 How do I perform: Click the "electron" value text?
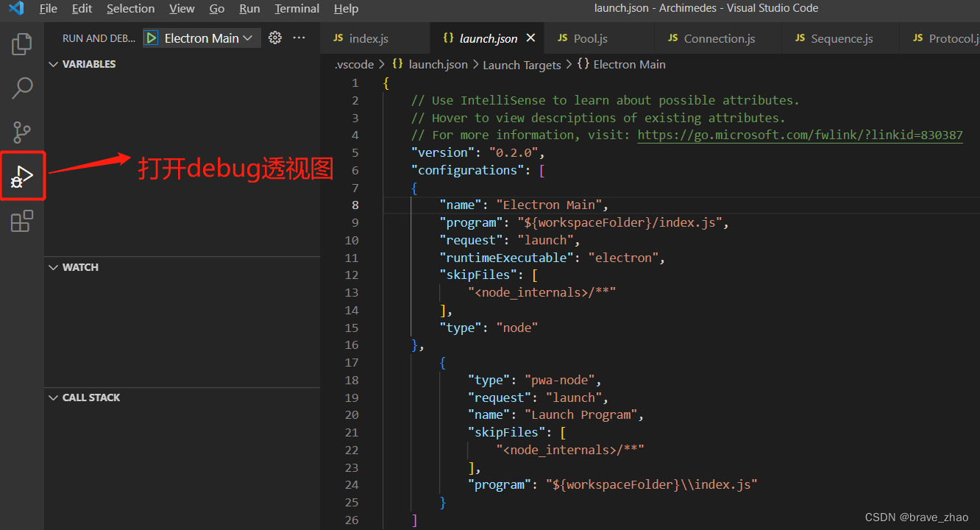point(622,258)
